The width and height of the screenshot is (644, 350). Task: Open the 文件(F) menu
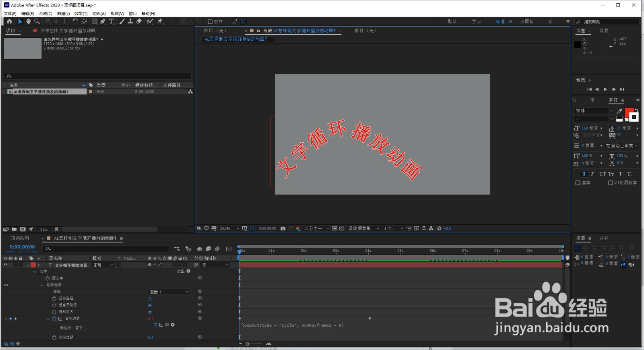(10, 14)
